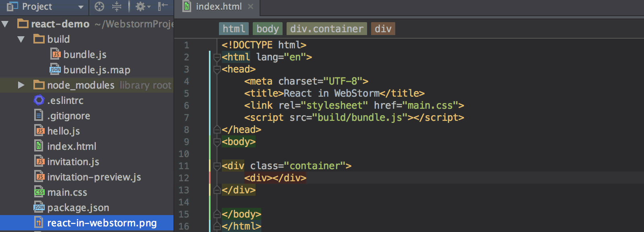644x232 pixels.
Task: Click the invitation-preview.js file icon
Action: click(x=39, y=177)
